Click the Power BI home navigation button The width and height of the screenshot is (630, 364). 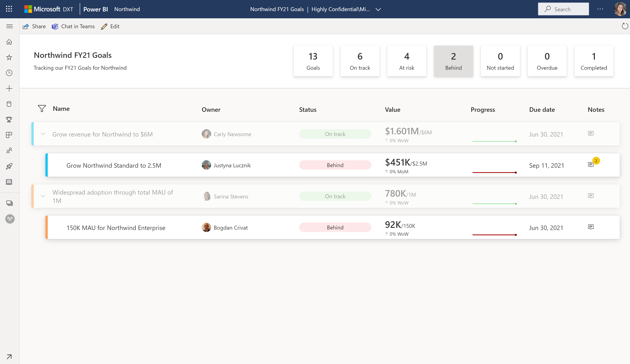click(x=10, y=42)
